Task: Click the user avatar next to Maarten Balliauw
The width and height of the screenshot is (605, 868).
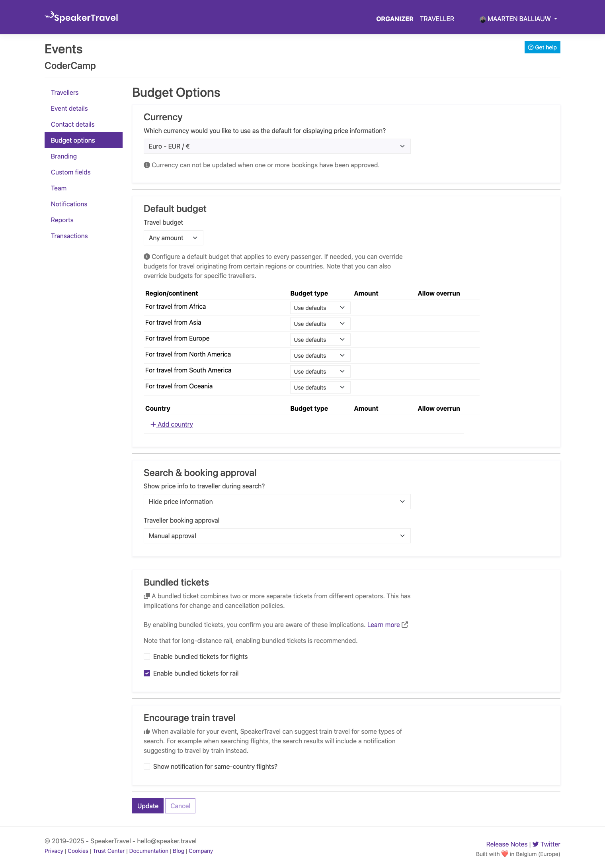Action: pos(482,19)
